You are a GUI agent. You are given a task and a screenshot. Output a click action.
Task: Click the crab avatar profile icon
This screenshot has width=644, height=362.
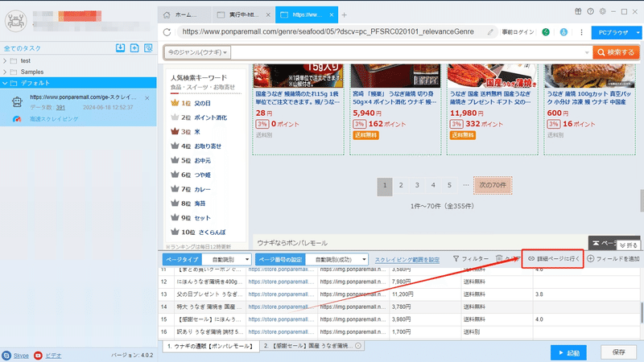pyautogui.click(x=15, y=22)
